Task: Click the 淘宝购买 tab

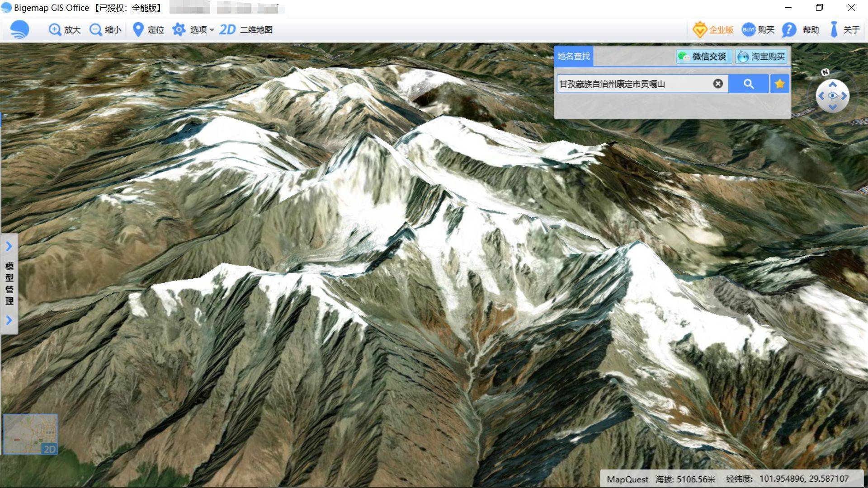Action: 764,56
